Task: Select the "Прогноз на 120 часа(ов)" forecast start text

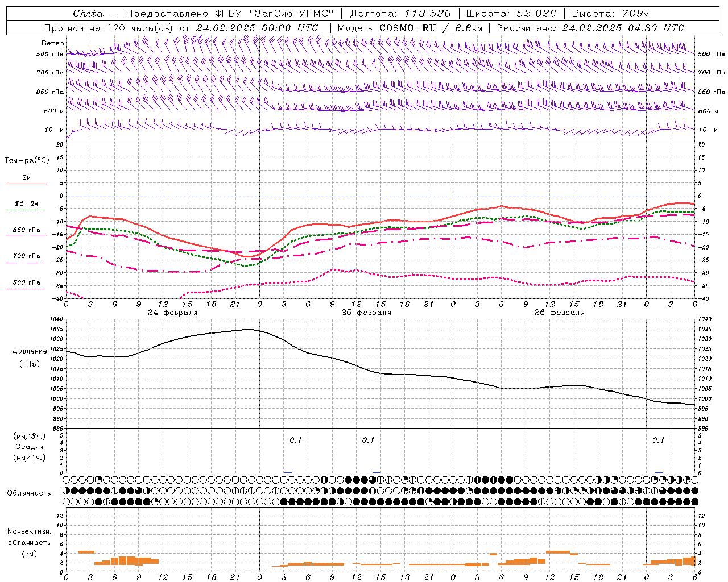Action: pyautogui.click(x=109, y=28)
